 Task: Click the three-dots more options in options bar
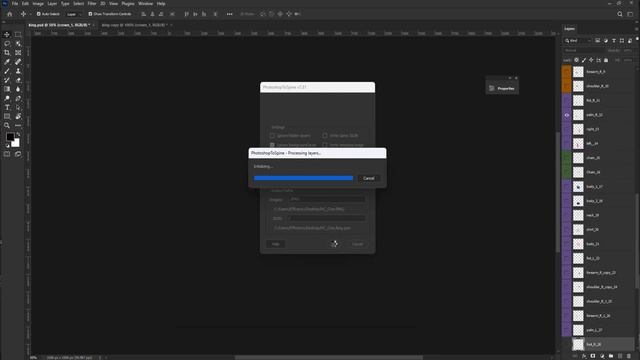pos(229,14)
